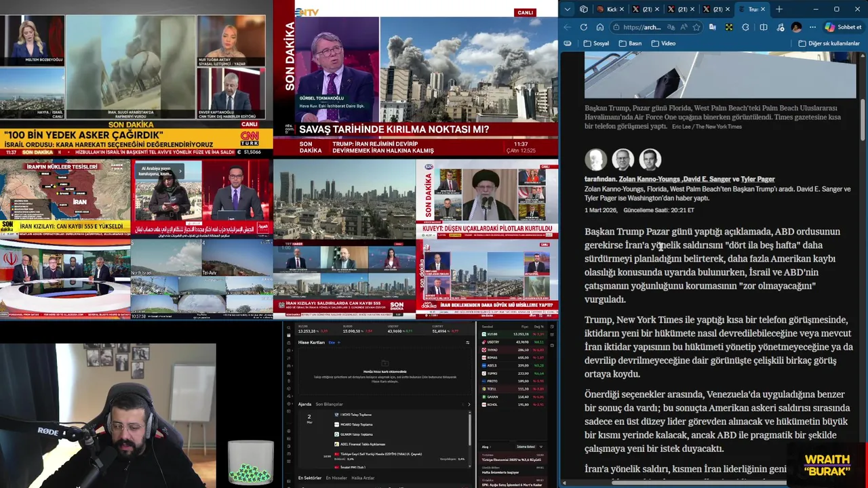Open the Video favorites folder

coord(663,43)
